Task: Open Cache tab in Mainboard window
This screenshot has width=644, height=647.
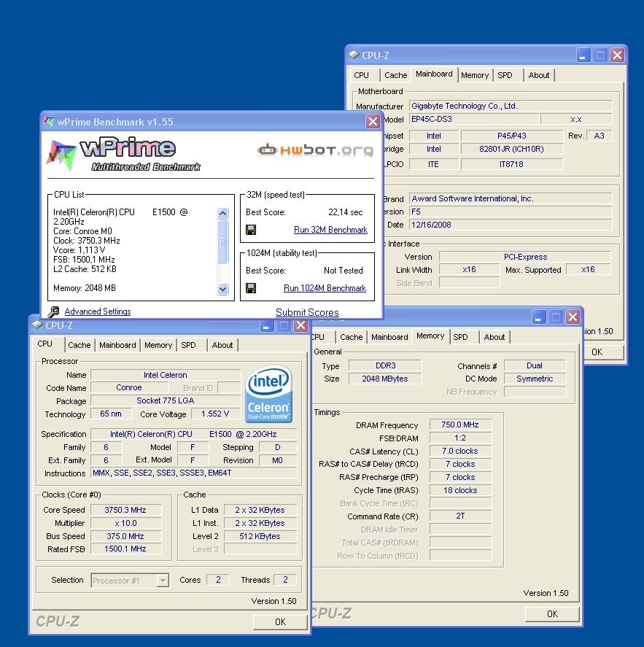Action: pos(395,75)
